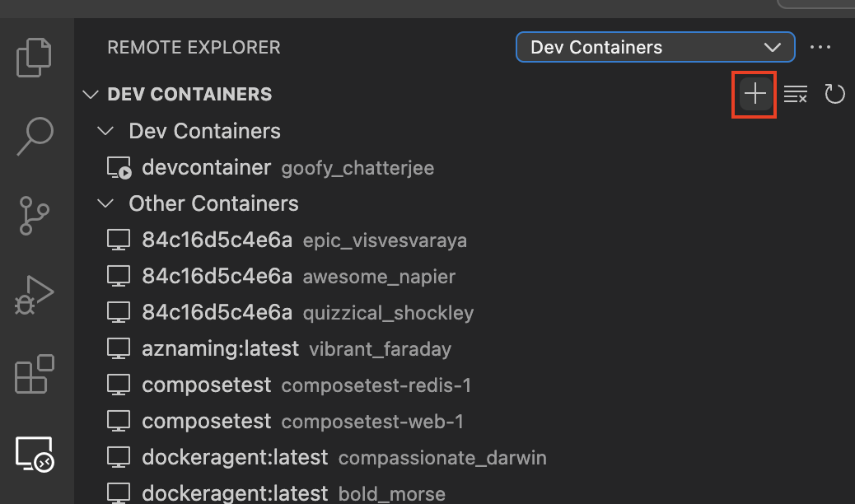Open the Source Control view
855x504 pixels.
pos(33,216)
